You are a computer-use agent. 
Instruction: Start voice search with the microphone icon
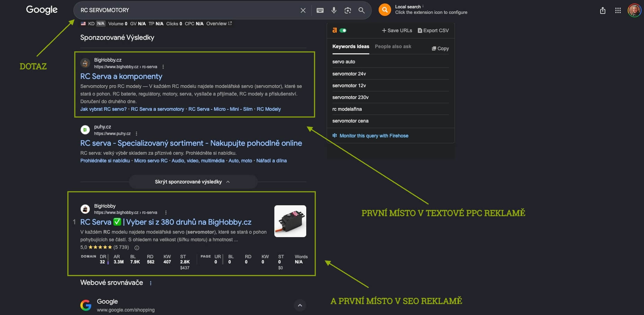(334, 10)
